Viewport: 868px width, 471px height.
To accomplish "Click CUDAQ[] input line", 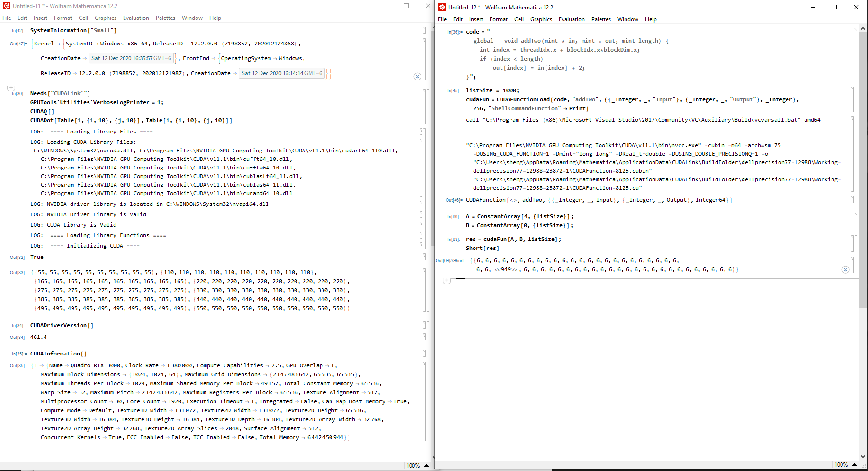I will [42, 111].
